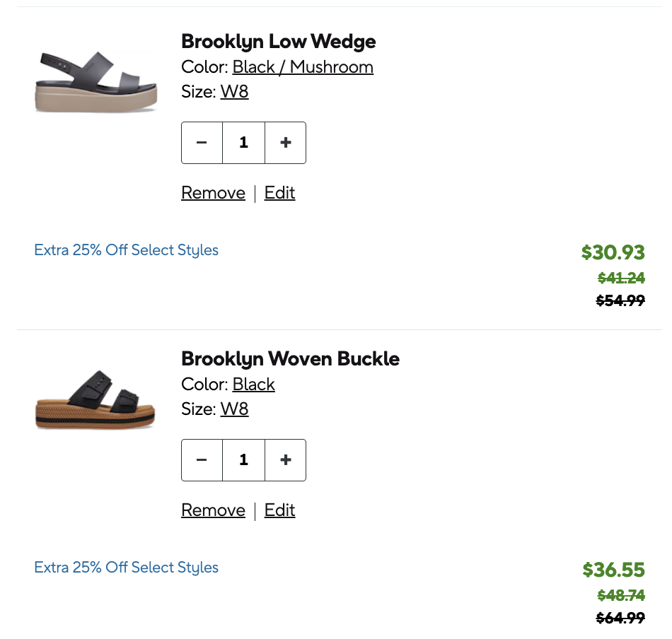
Task: Increase Brooklyn Woven Buckle quantity with plus
Action: [x=286, y=460]
